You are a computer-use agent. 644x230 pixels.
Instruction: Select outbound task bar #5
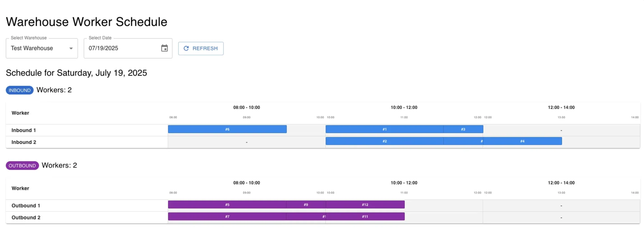pos(227,205)
